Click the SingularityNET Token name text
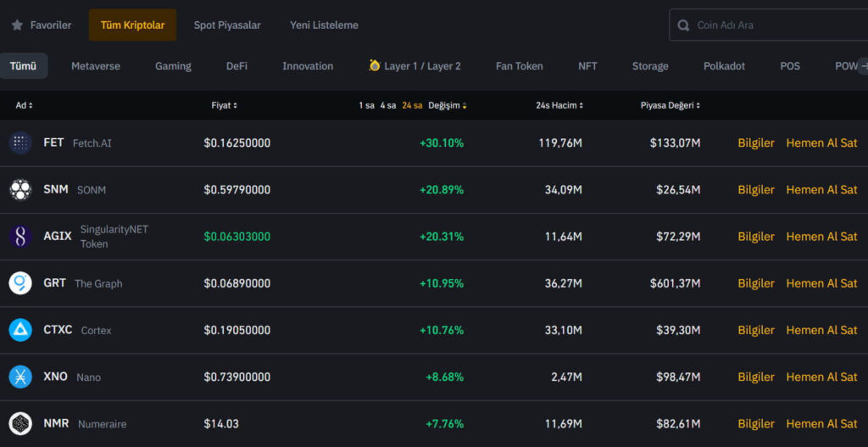 tap(114, 237)
